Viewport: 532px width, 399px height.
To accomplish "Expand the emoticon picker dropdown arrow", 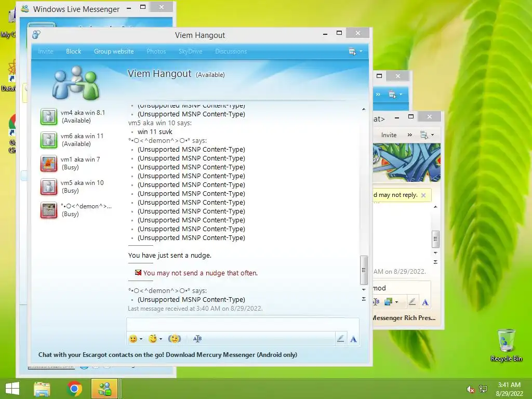I will tap(141, 339).
